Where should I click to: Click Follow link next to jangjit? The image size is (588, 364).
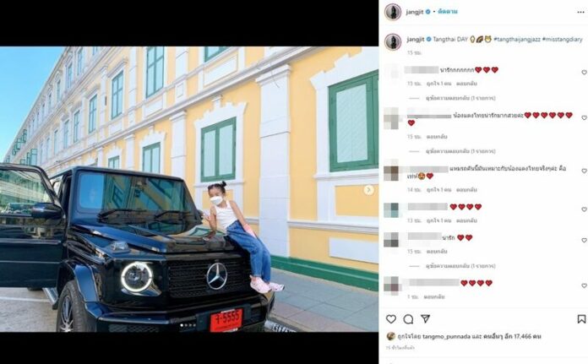click(x=448, y=12)
